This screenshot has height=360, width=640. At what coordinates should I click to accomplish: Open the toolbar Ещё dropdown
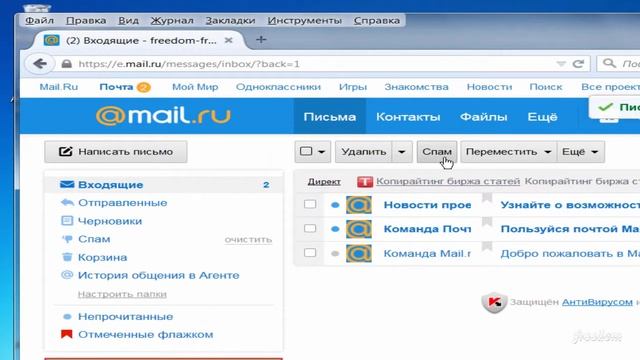pos(580,152)
